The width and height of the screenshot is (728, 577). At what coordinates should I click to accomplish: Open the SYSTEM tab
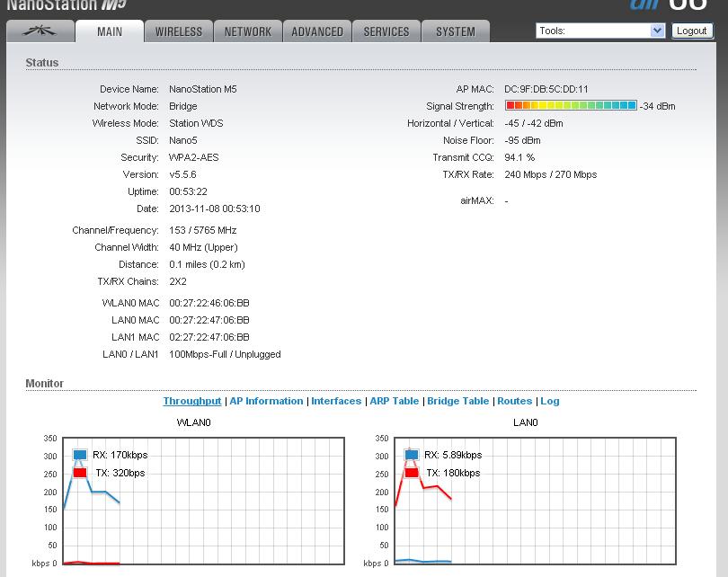click(456, 31)
